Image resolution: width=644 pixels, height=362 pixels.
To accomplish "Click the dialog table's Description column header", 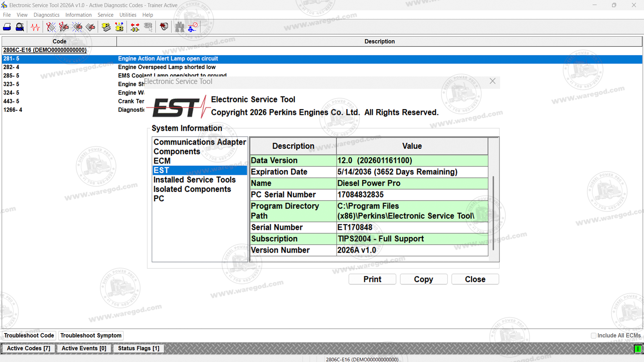I will coord(293,146).
